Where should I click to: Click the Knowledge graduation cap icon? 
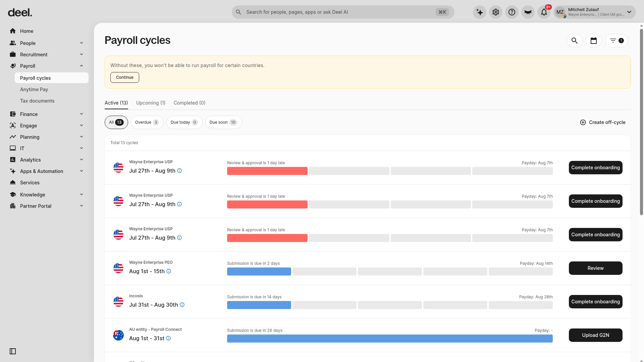[13, 194]
